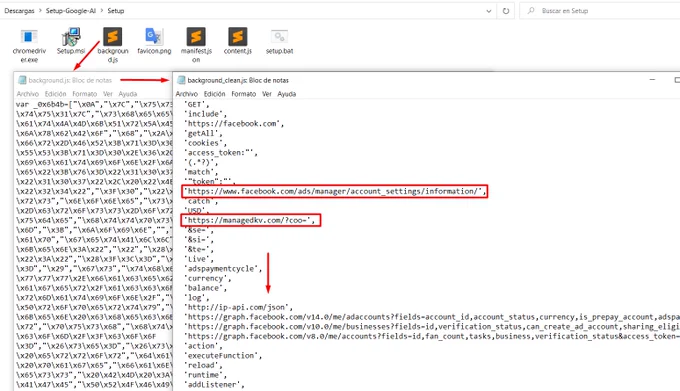
Task: Click the refresh button in Explorer address bar
Action: point(506,11)
